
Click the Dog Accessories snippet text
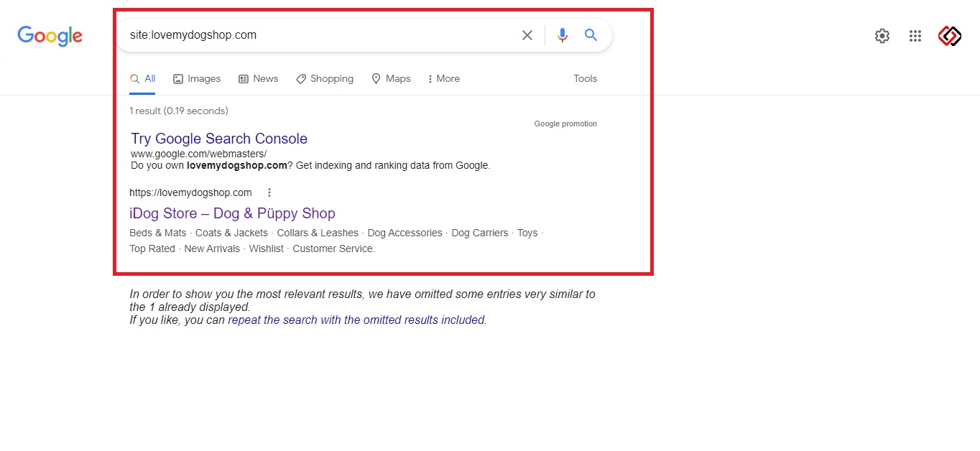click(405, 233)
